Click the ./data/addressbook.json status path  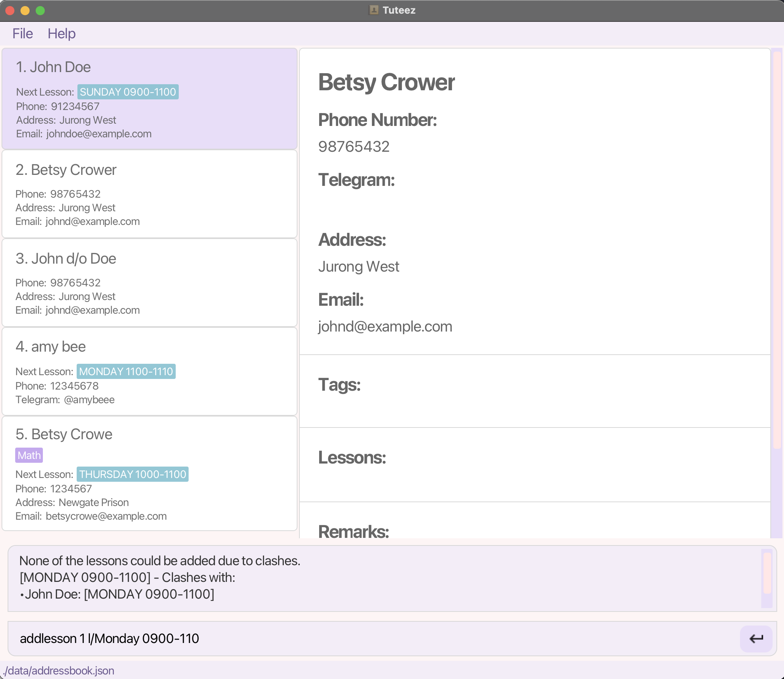point(59,671)
